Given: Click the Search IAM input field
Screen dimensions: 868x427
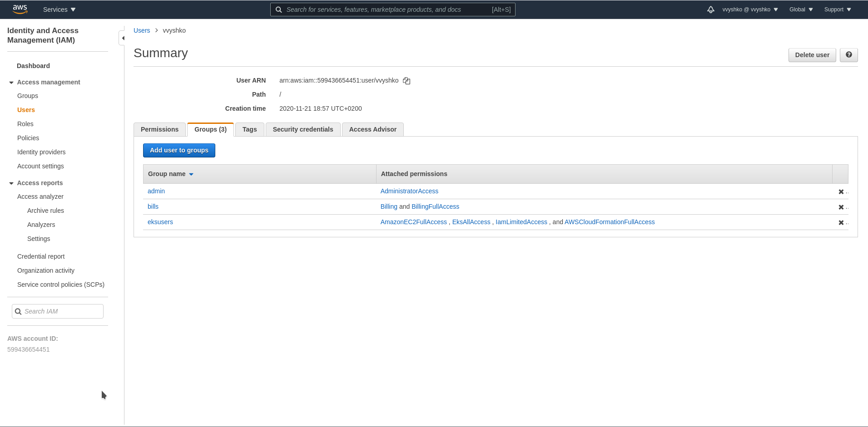Looking at the screenshot, I should pyautogui.click(x=58, y=311).
